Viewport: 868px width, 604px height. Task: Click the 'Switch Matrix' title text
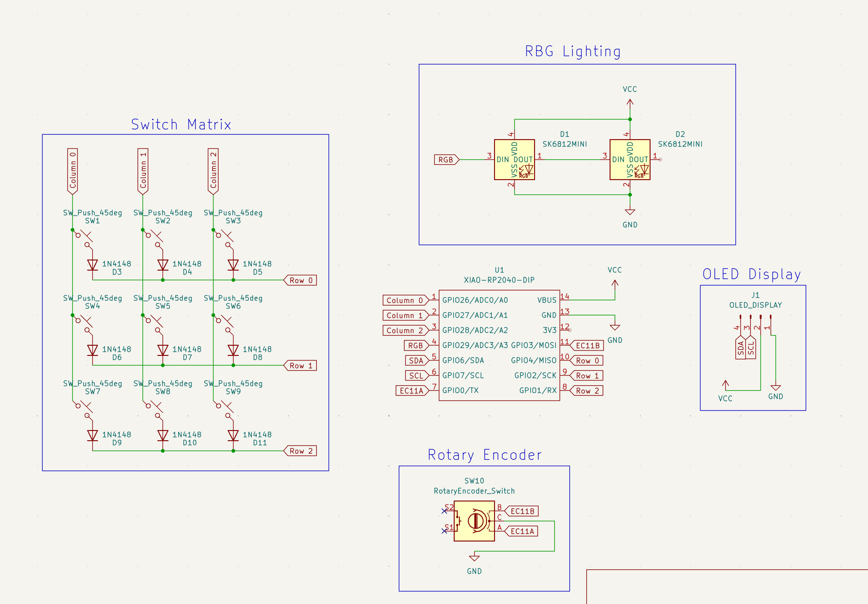[181, 124]
